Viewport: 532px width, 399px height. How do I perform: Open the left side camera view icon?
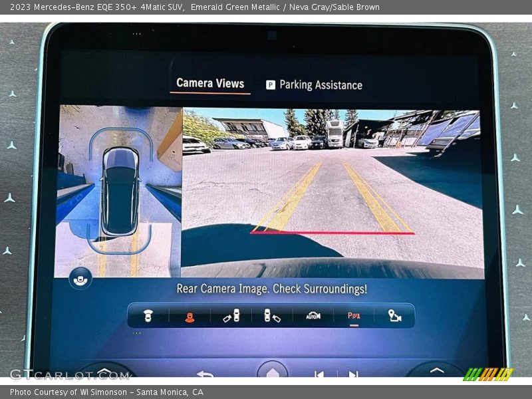pos(233,317)
